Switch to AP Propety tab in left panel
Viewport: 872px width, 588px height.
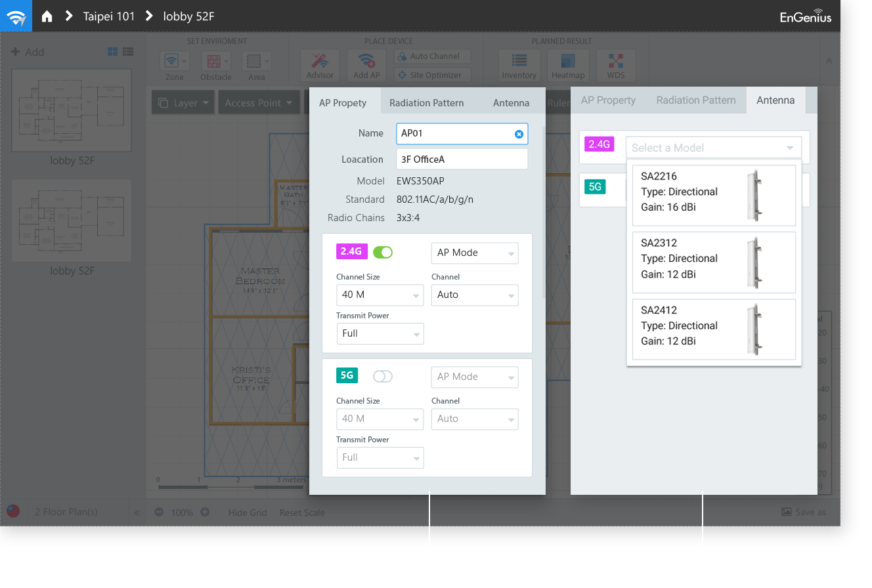pyautogui.click(x=343, y=103)
